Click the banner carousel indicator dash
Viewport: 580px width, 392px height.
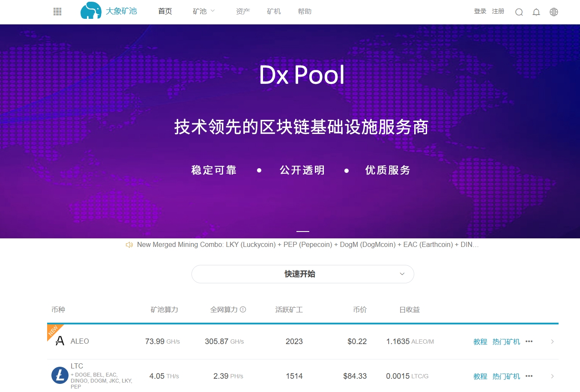303,231
